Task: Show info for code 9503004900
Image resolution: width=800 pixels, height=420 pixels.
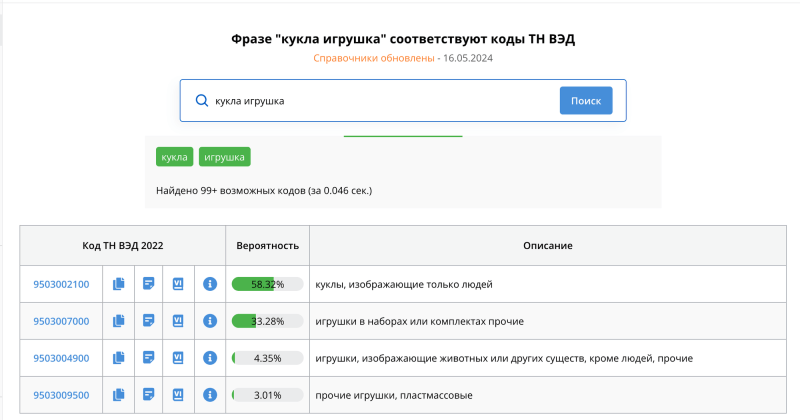Action: coord(210,358)
